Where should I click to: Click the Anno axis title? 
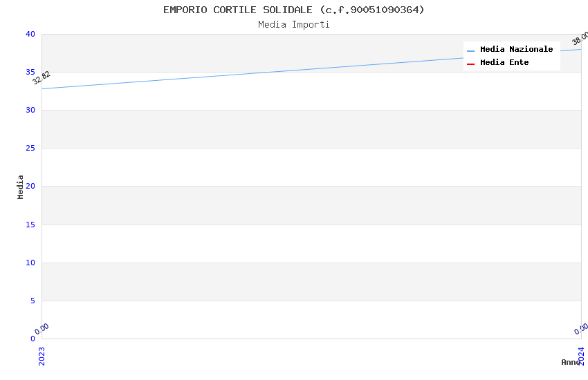point(570,362)
